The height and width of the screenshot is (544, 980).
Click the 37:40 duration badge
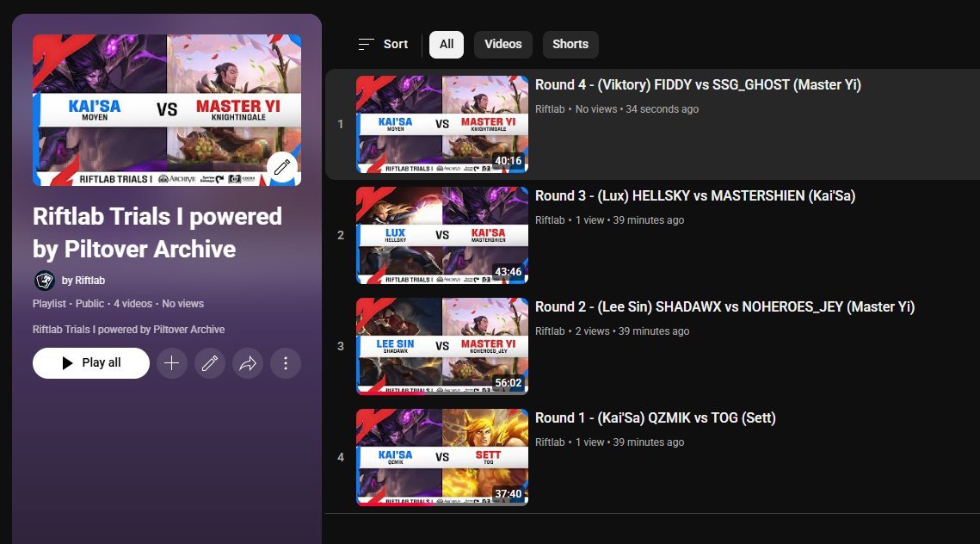point(508,493)
